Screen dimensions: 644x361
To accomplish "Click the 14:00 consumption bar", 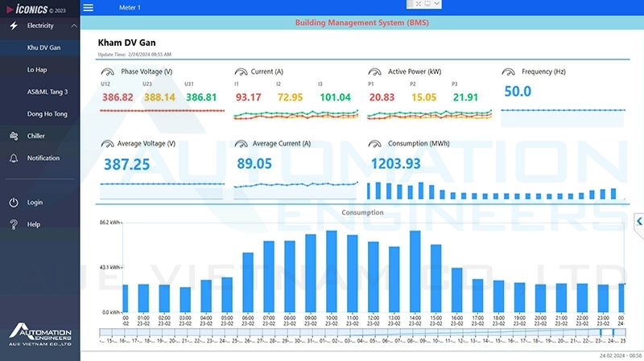I will point(415,272).
